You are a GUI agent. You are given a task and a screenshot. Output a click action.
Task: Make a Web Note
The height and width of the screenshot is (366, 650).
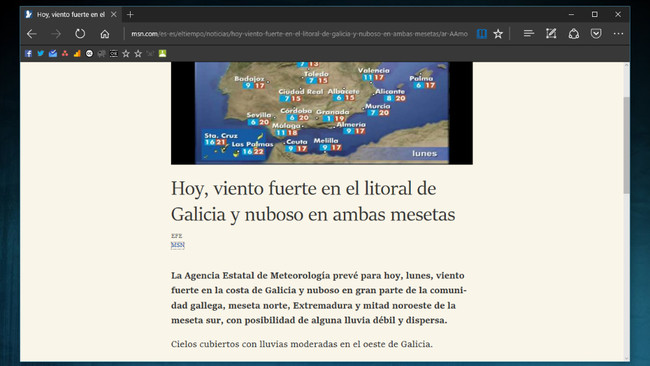(551, 34)
